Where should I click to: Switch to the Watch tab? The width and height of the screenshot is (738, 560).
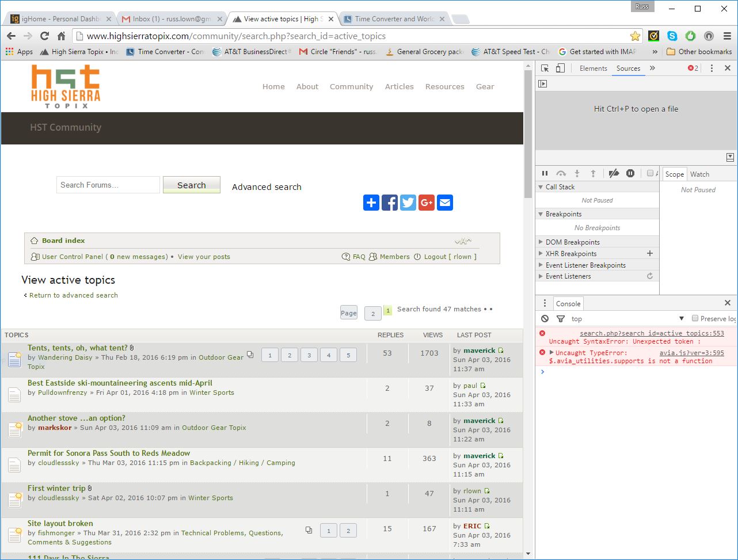(x=699, y=174)
